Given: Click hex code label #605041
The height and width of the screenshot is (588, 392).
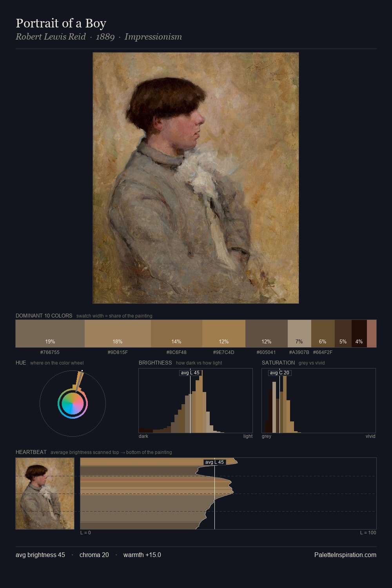Looking at the screenshot, I should [x=267, y=352].
